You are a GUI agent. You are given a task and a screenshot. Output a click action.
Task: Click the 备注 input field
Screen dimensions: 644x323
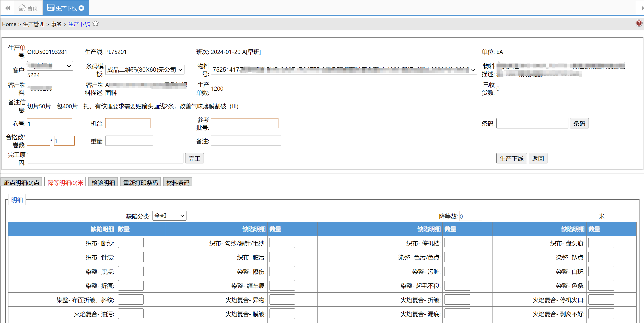[x=246, y=141]
